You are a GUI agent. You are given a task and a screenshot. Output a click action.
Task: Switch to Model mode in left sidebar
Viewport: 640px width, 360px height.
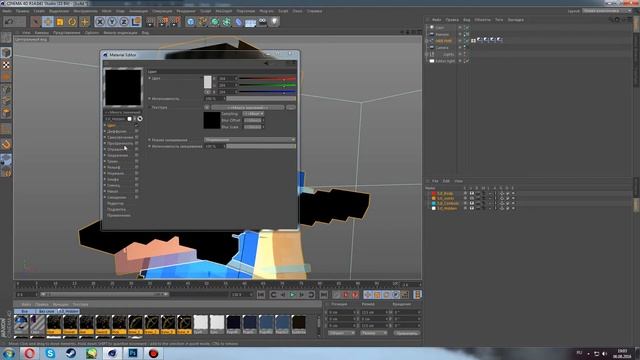[x=6, y=52]
